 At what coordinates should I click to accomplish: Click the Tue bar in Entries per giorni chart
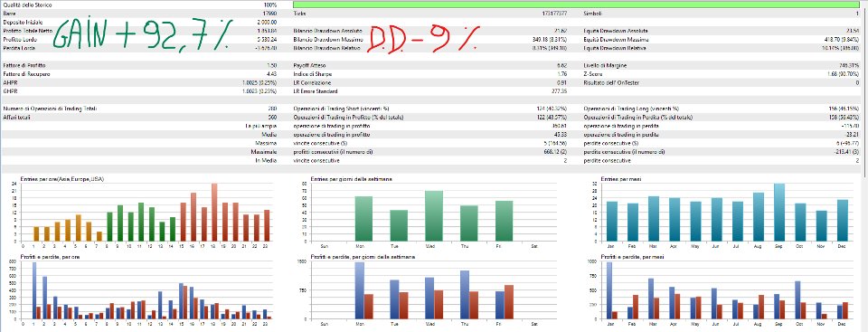pos(399,225)
